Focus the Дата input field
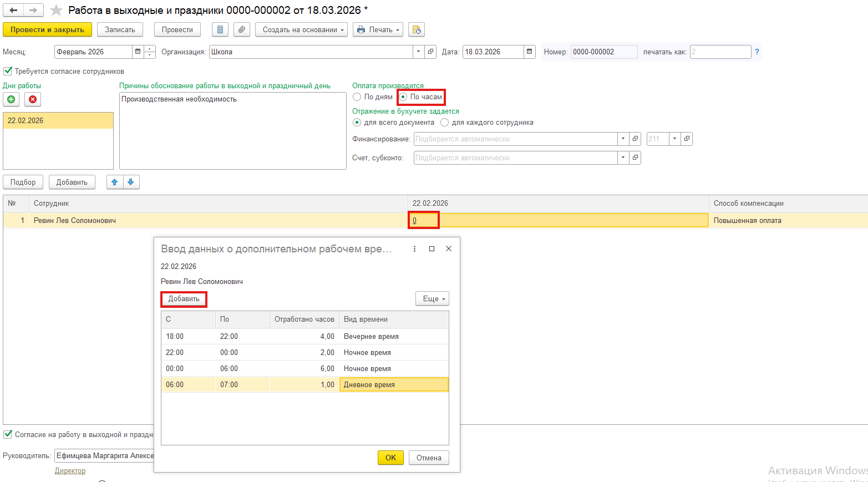The width and height of the screenshot is (868, 482). [x=493, y=52]
